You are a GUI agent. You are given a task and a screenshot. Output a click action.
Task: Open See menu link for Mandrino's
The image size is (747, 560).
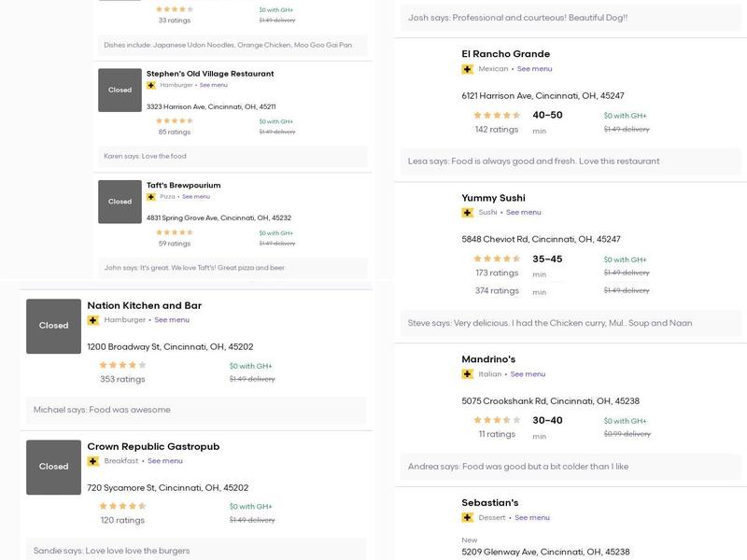pyautogui.click(x=528, y=374)
